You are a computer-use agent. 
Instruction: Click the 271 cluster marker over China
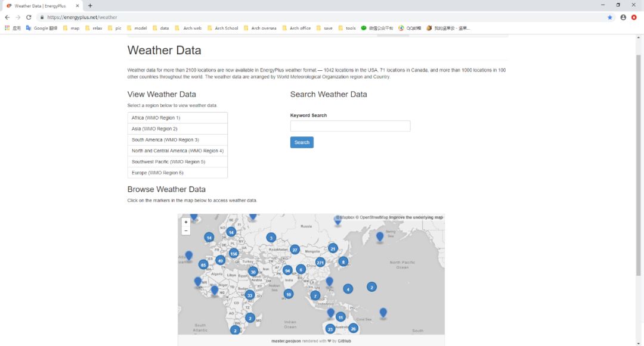[x=320, y=263]
